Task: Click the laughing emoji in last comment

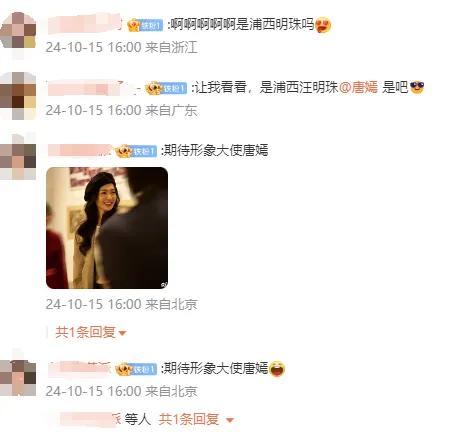Action: click(277, 369)
